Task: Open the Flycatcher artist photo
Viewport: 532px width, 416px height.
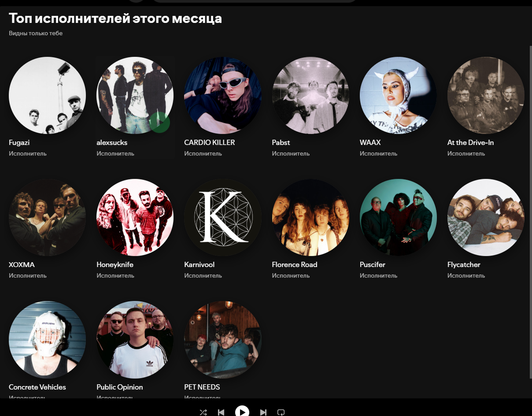Action: click(486, 217)
